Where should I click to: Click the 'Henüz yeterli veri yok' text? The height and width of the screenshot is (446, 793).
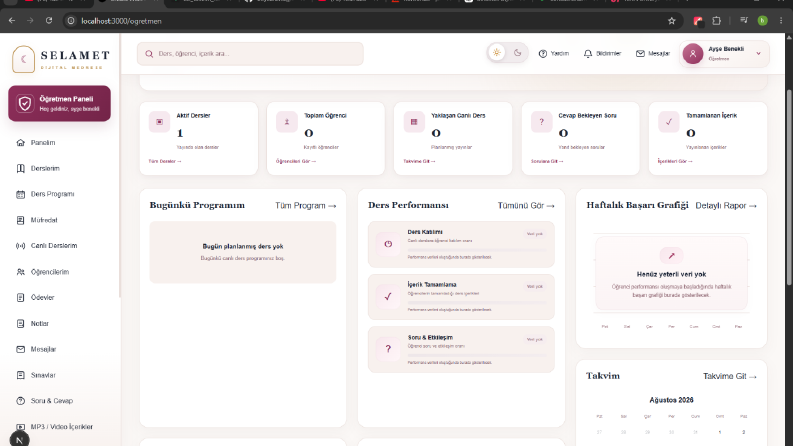coord(671,275)
